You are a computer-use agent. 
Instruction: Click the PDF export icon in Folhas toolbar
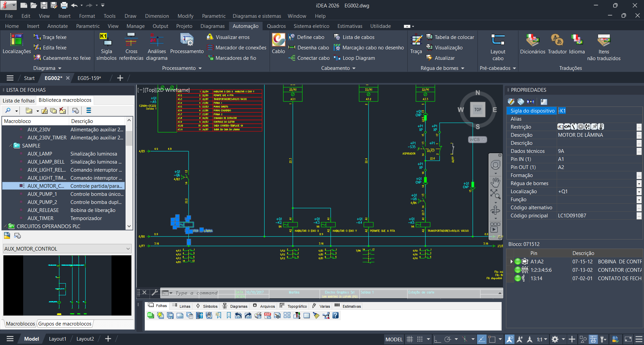(268, 315)
